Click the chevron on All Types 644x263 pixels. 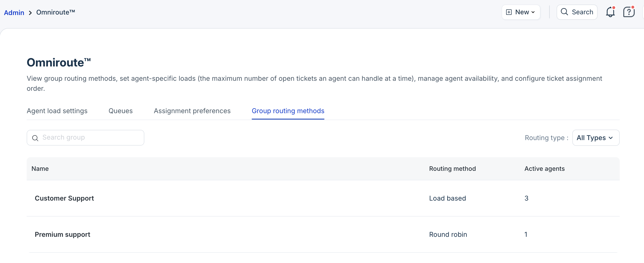point(610,138)
